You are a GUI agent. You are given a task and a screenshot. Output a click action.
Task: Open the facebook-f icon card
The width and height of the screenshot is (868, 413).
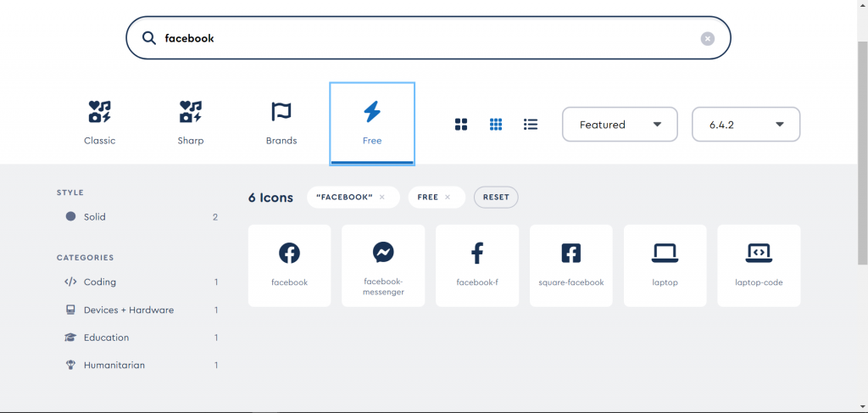(477, 265)
